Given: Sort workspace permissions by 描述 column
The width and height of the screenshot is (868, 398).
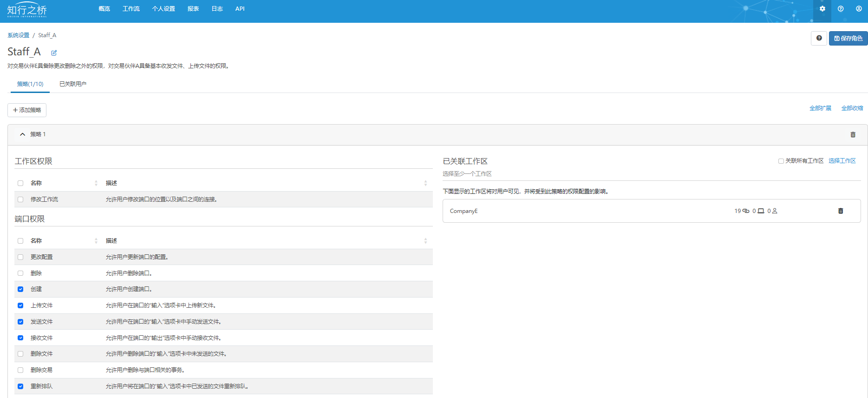Looking at the screenshot, I should point(425,183).
